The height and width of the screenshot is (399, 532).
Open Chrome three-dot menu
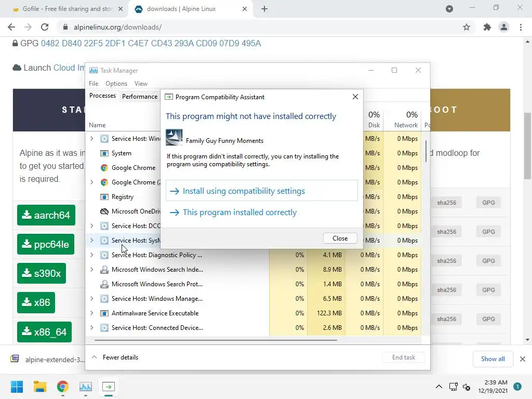coord(521,27)
